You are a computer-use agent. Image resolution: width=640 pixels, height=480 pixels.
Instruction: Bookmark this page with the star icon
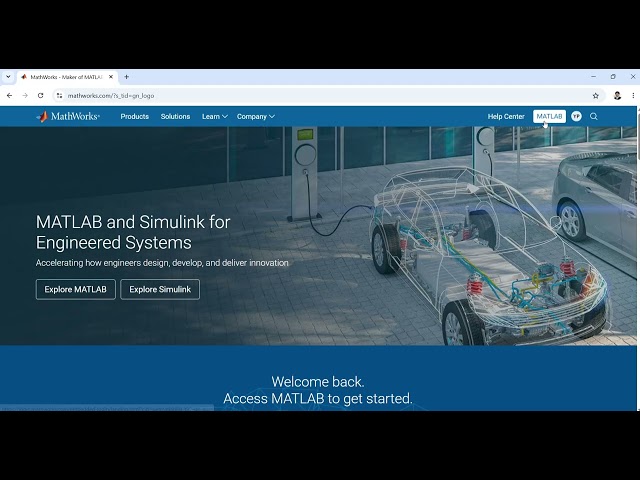click(x=596, y=96)
